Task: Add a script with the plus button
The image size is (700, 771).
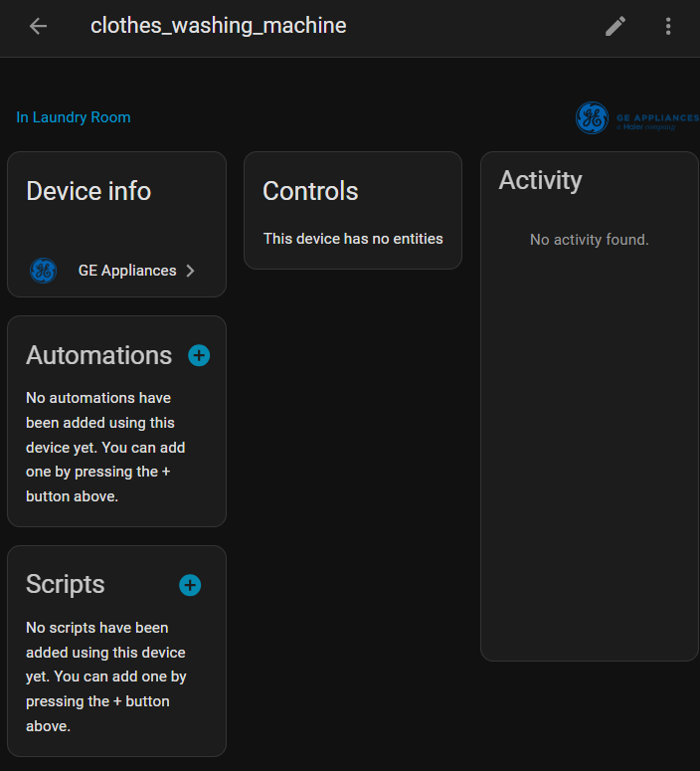Action: click(x=190, y=585)
